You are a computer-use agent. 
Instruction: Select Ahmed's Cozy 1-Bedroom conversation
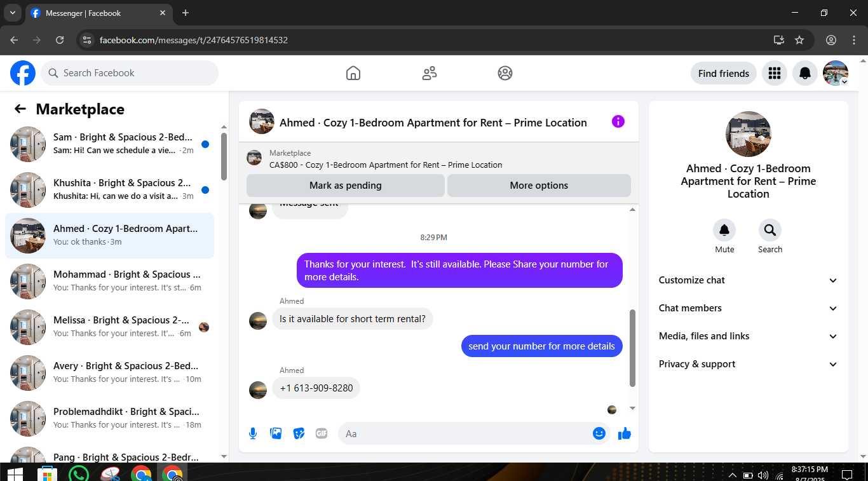110,236
